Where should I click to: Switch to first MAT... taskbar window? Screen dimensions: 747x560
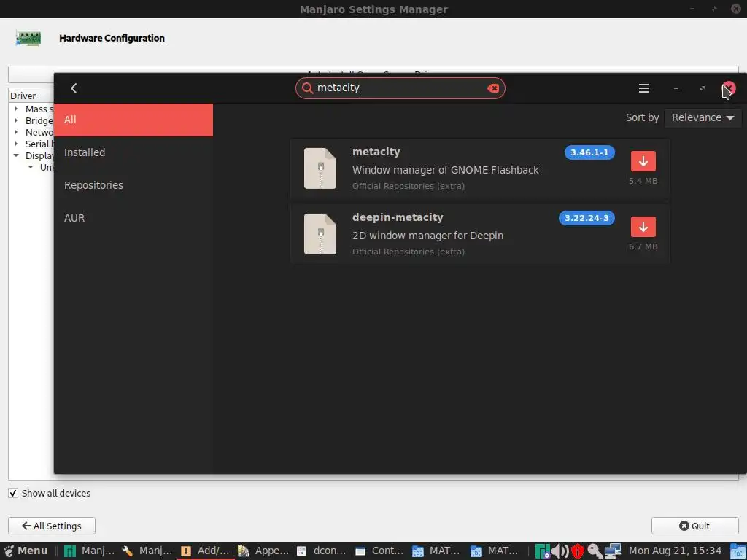click(438, 551)
